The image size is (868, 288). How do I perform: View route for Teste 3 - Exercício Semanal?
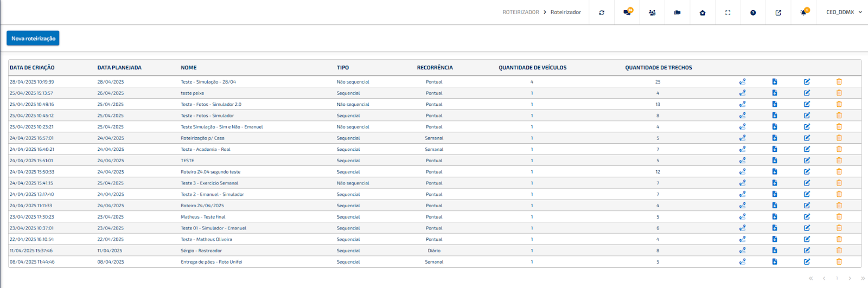point(742,183)
